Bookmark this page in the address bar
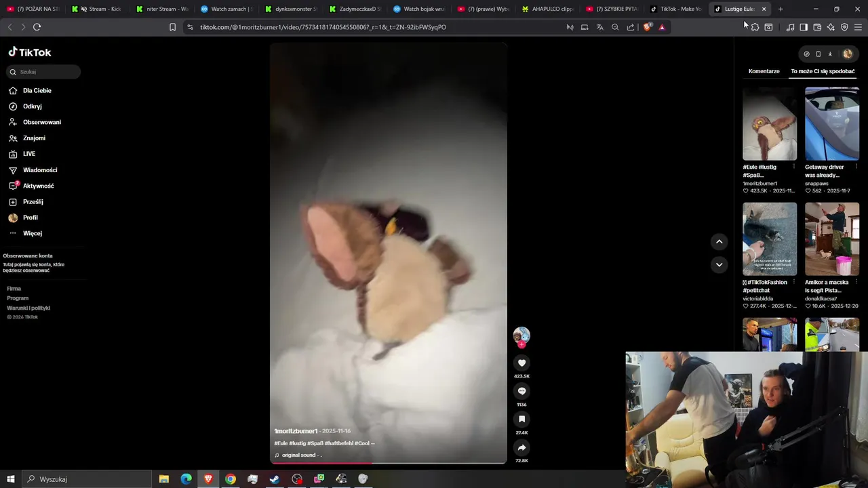 pyautogui.click(x=172, y=27)
